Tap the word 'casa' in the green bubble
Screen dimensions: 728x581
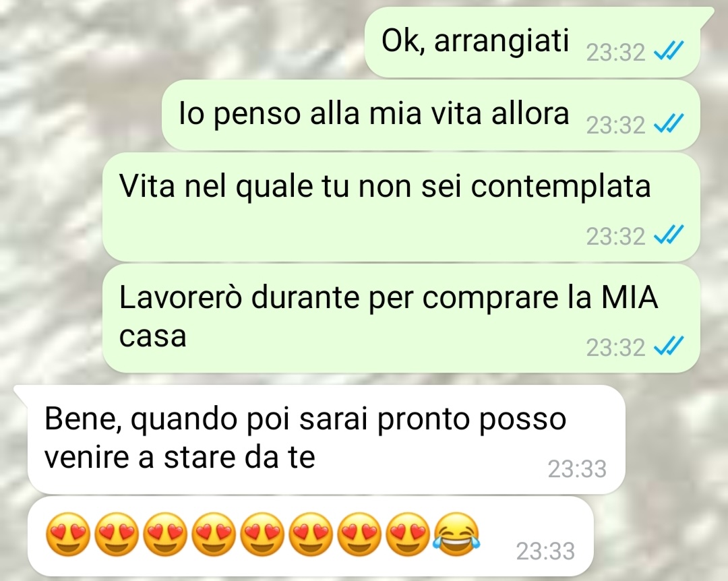(x=153, y=337)
